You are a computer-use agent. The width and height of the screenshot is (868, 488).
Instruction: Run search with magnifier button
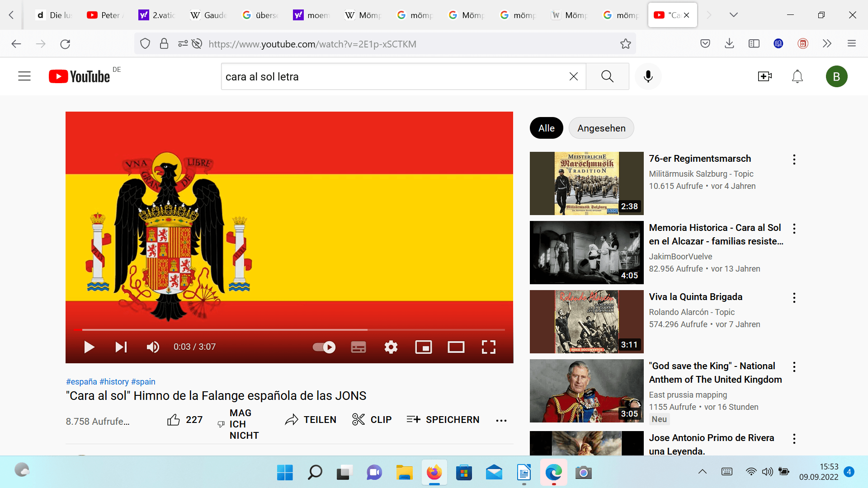[608, 76]
